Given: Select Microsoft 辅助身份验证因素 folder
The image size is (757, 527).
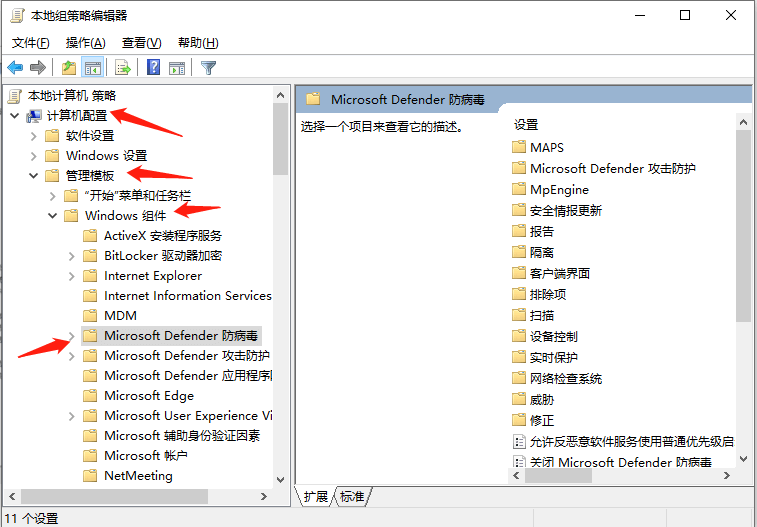Looking at the screenshot, I should [182, 436].
